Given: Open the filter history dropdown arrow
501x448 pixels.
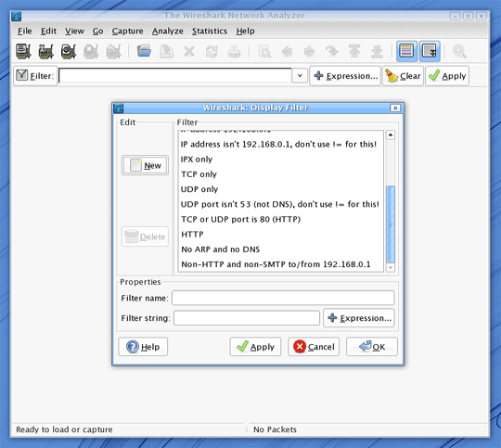Looking at the screenshot, I should pos(300,76).
